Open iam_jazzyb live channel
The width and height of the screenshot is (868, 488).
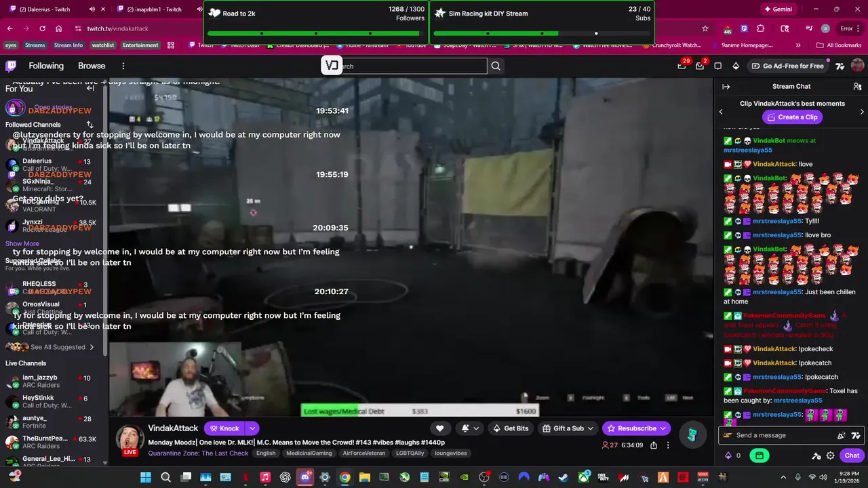click(x=52, y=381)
